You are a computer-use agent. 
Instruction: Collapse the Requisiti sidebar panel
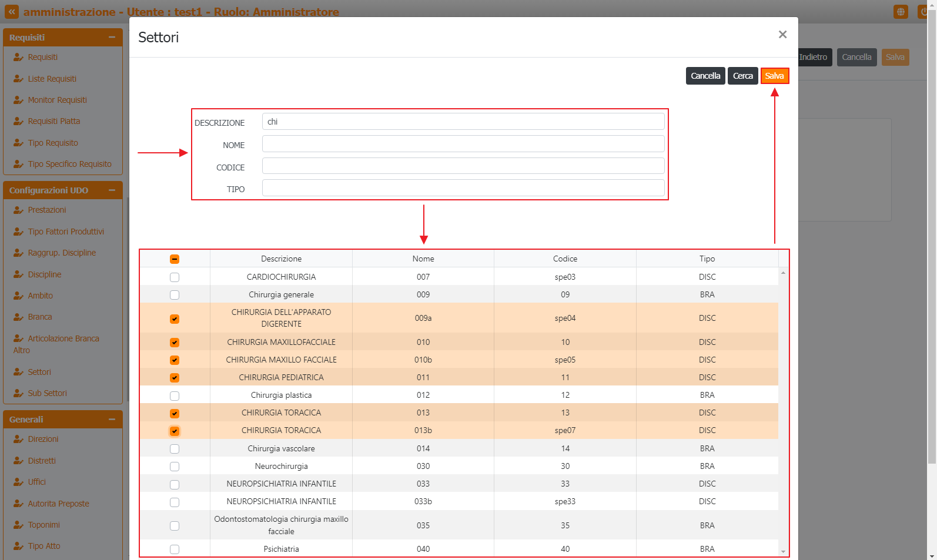point(112,38)
